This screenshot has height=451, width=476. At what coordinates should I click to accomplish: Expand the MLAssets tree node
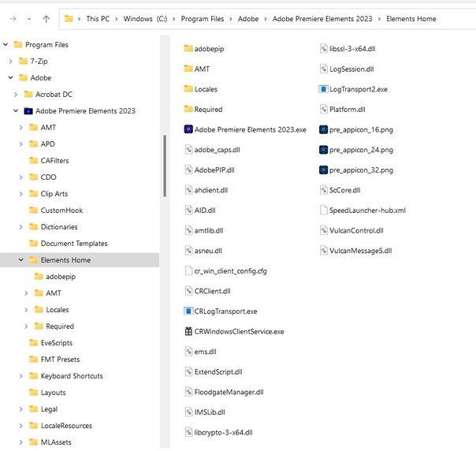(21, 442)
